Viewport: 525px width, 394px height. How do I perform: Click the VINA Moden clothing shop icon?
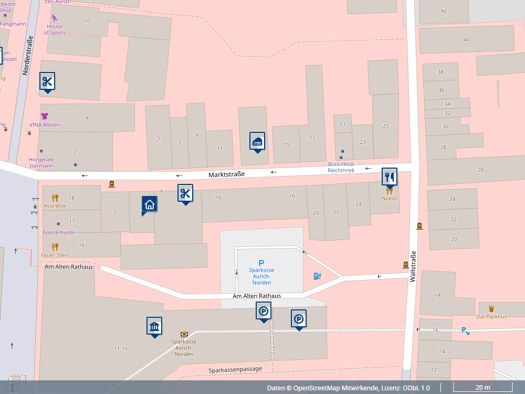(45, 116)
